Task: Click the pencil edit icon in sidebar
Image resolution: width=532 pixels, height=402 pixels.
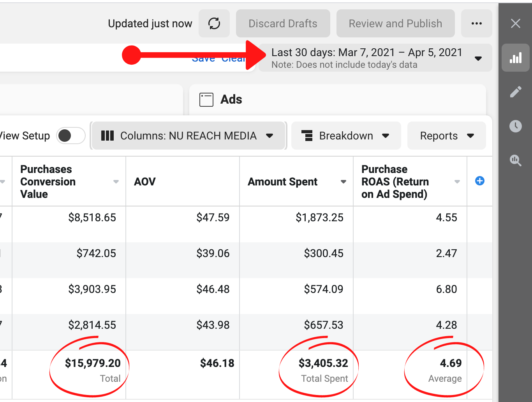Action: (515, 92)
